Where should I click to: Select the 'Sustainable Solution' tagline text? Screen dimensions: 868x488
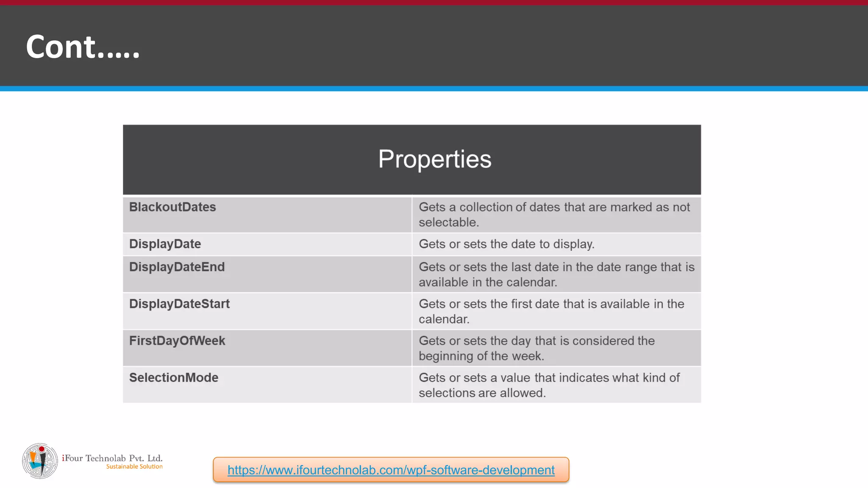click(134, 466)
